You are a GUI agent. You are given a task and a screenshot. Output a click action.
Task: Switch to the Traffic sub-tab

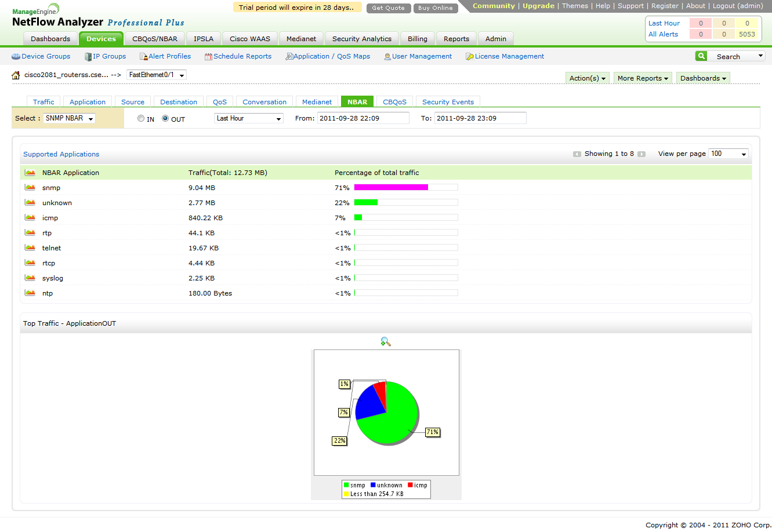[x=44, y=102]
